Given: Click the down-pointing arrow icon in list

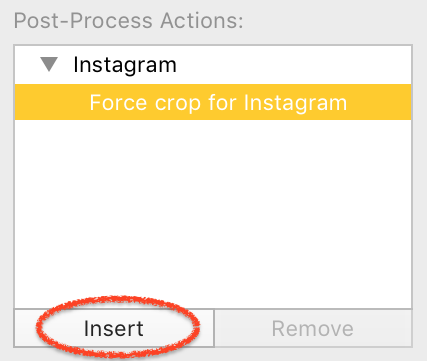Looking at the screenshot, I should [x=49, y=64].
